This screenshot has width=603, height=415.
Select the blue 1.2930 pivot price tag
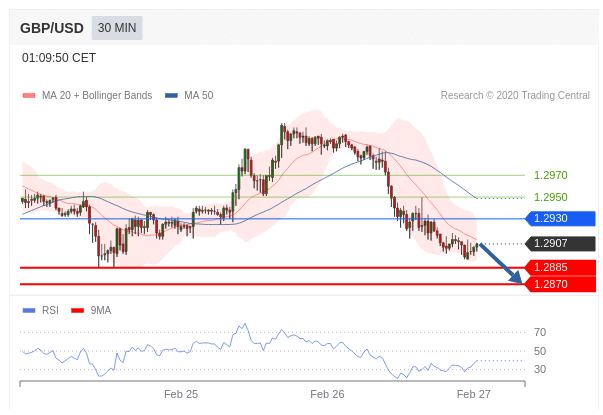tap(560, 218)
